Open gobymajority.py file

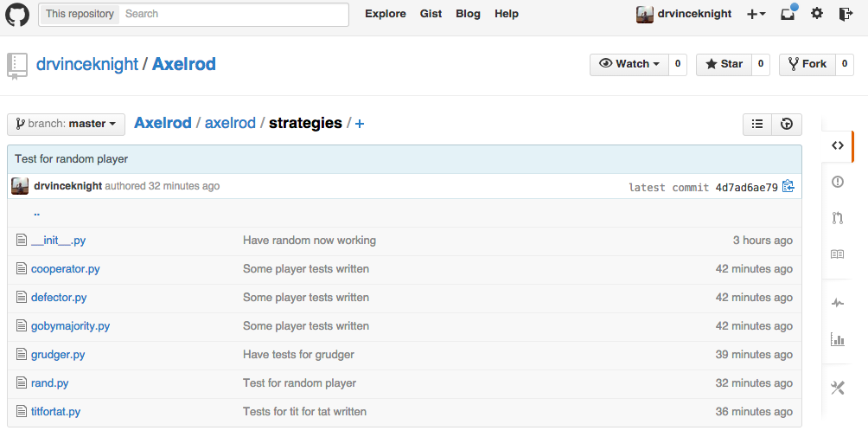(x=70, y=326)
